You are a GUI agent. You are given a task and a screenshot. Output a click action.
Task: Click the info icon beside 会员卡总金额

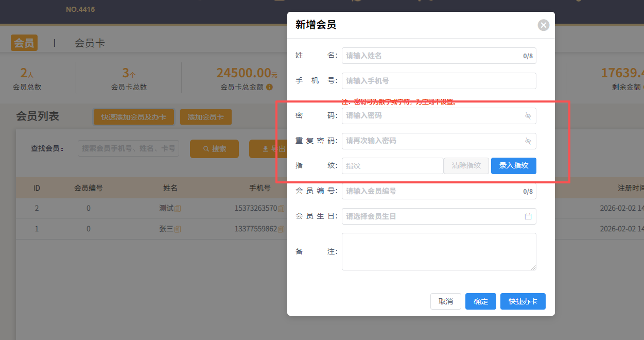coord(269,87)
